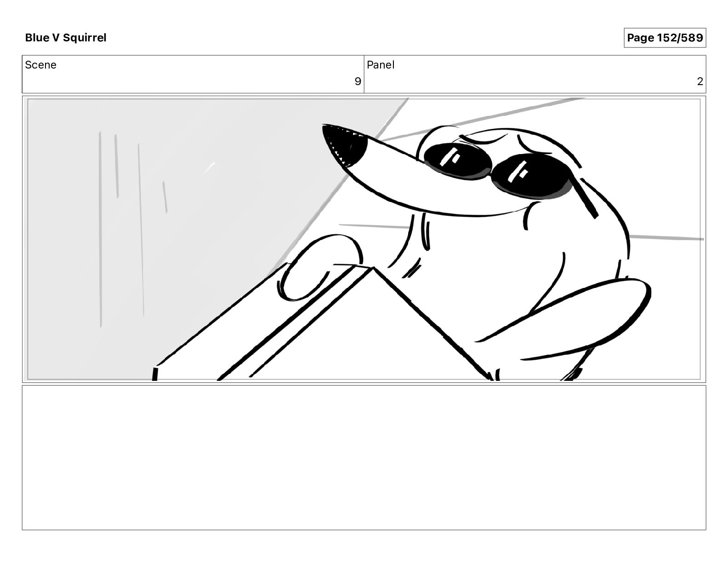
Task: Click the 'Scene' label
Action: point(41,65)
